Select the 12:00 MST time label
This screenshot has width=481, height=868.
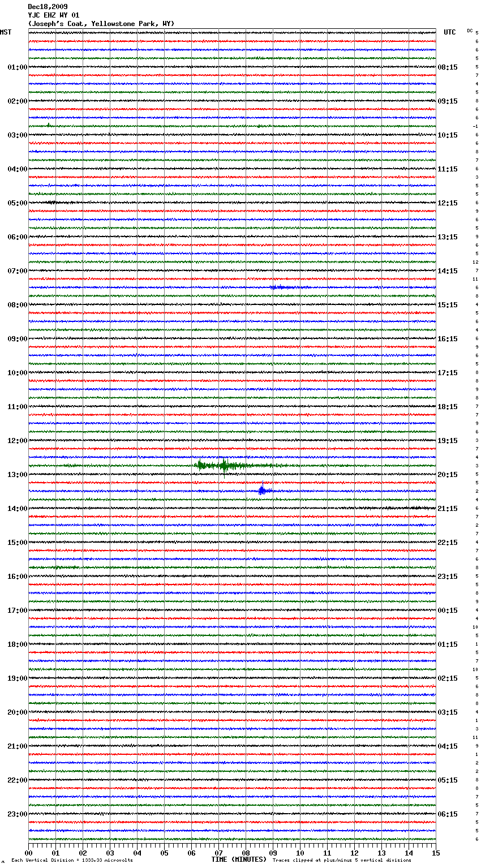[17, 441]
